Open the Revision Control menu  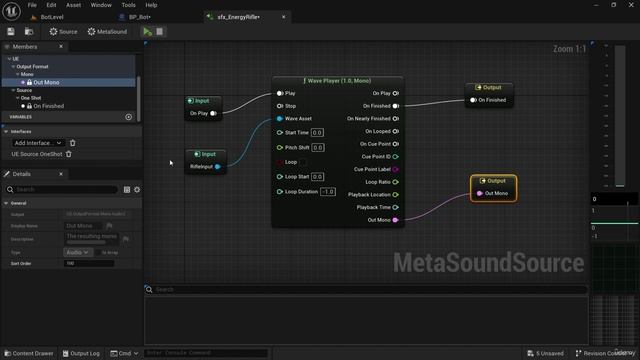click(605, 353)
